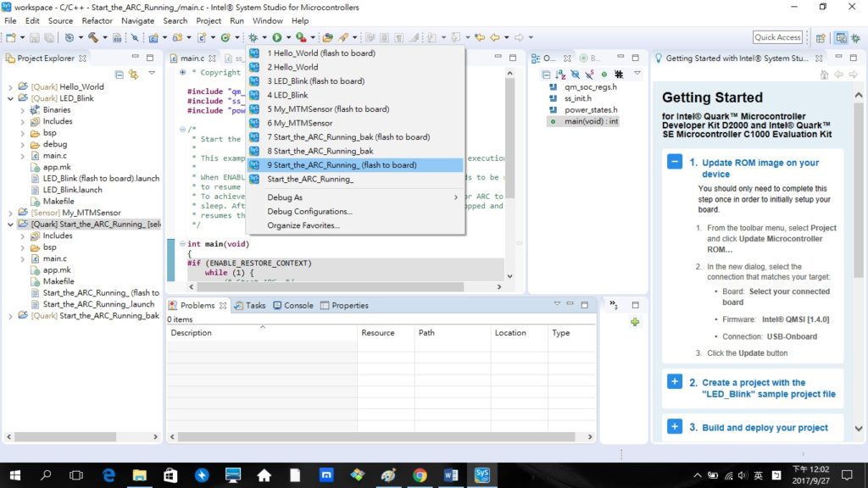Open 'Create a project with LED_Blink' link
The height and width of the screenshot is (488, 868).
(768, 388)
